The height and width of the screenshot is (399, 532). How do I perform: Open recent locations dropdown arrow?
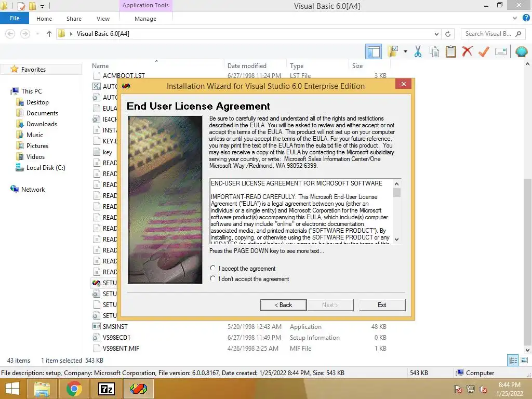[37, 34]
